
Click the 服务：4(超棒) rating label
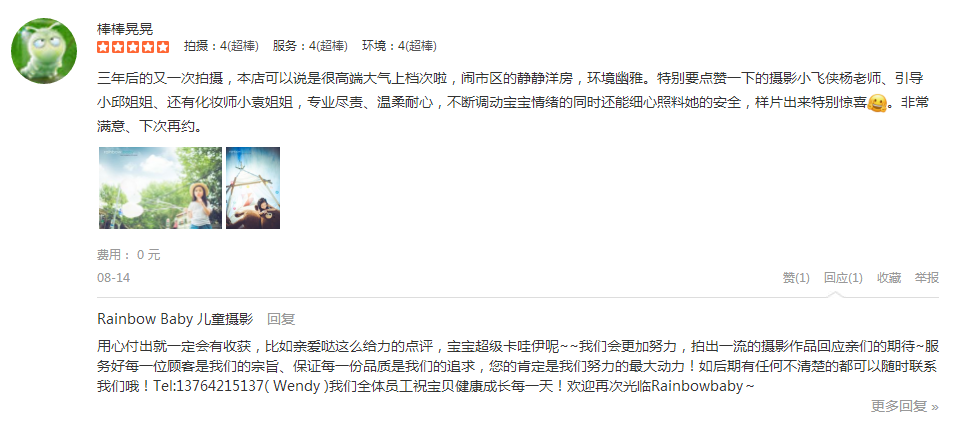point(310,46)
